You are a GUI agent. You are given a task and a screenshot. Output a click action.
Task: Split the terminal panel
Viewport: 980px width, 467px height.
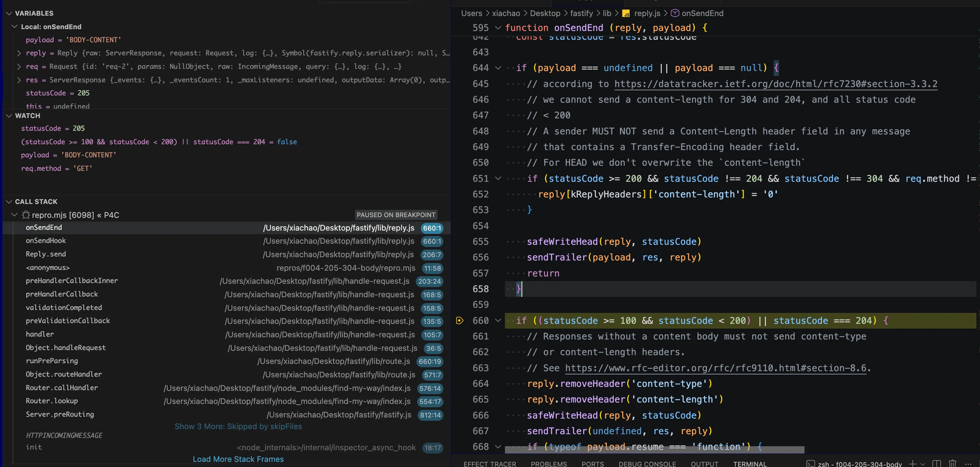coord(937,463)
